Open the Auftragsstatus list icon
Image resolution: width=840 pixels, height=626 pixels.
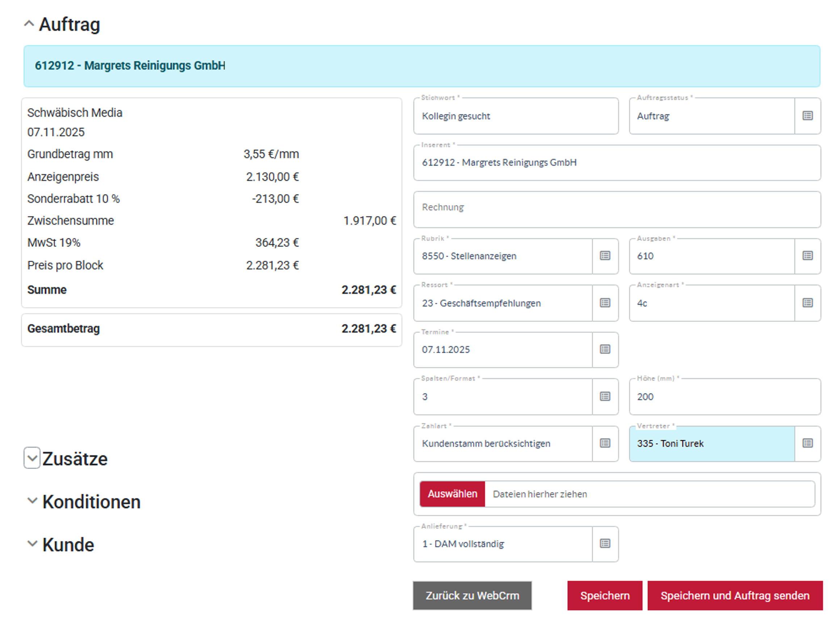click(807, 116)
